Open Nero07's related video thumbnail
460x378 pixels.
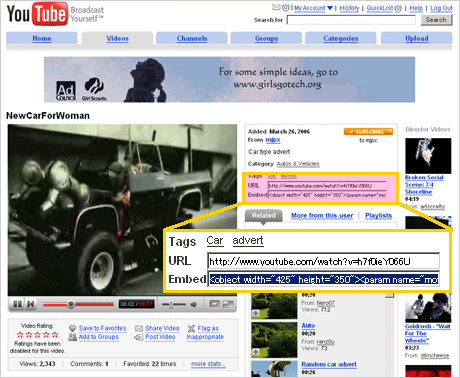point(274,305)
